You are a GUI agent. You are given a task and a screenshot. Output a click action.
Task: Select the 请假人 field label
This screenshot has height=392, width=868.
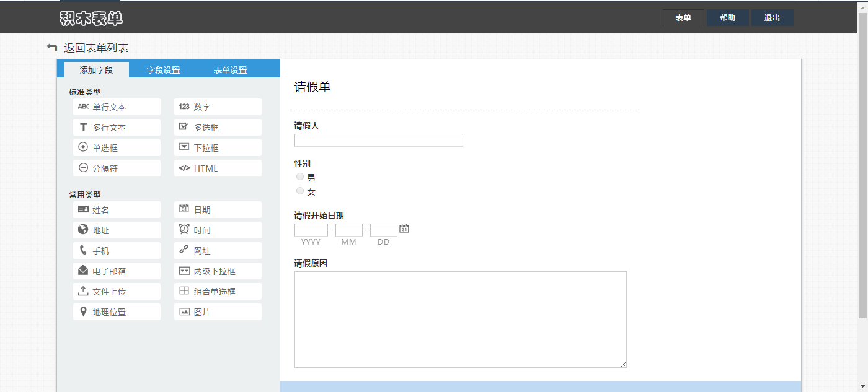(307, 126)
